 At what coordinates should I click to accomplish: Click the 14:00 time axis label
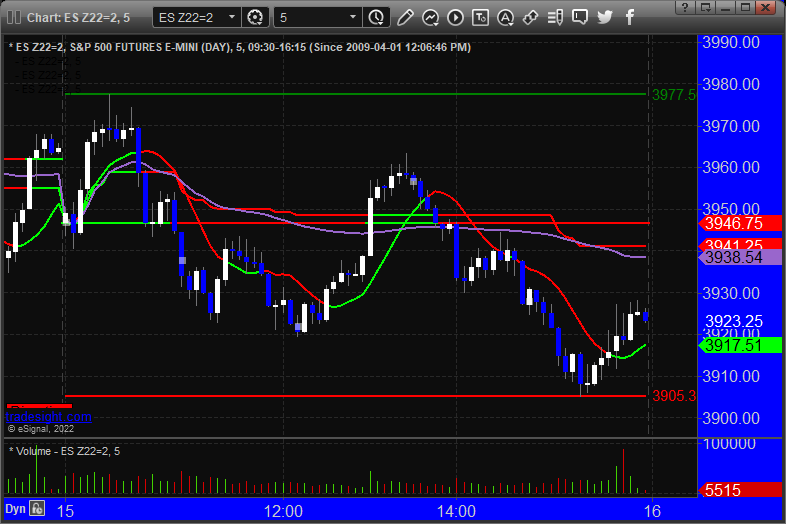[x=456, y=511]
